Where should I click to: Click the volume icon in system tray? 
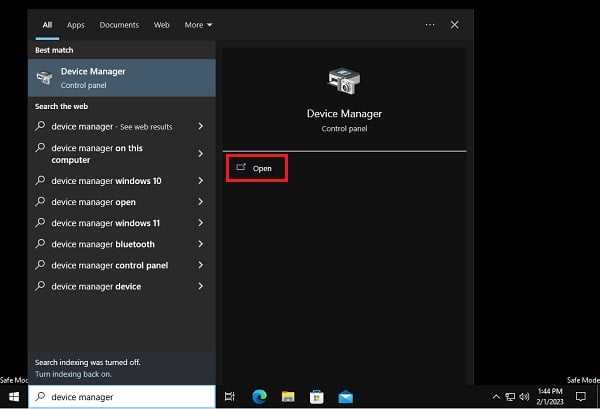526,397
